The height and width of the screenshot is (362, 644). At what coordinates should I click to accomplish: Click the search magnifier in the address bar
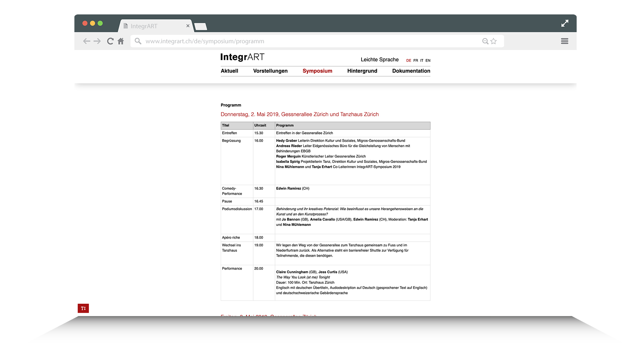pyautogui.click(x=485, y=41)
